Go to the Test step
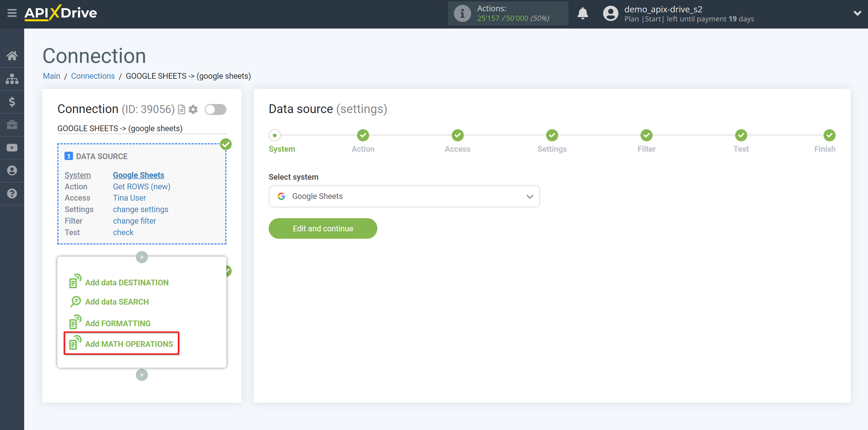The width and height of the screenshot is (868, 430). click(x=741, y=136)
